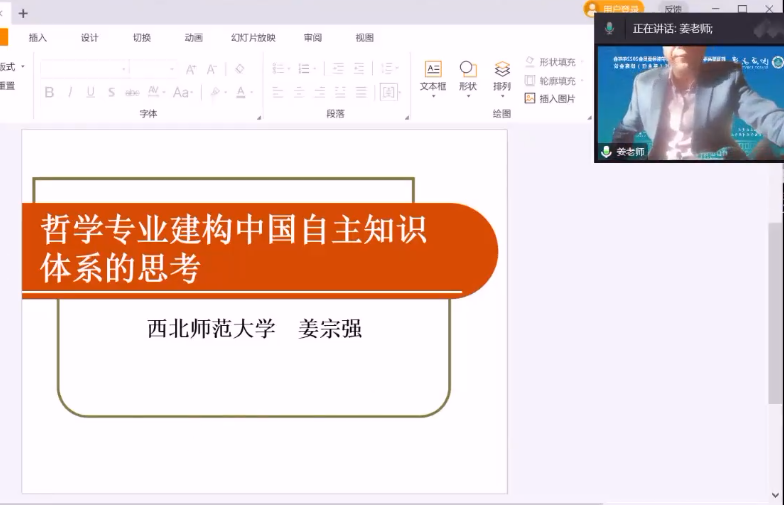Screen dimensions: 784x505
Task: Select the 形状 shapes tool
Action: (468, 76)
